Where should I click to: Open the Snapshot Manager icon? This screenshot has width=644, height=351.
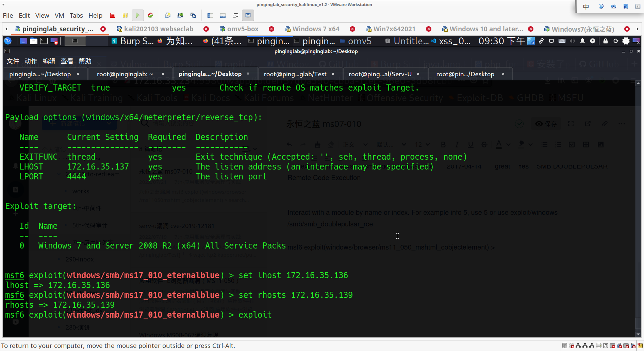pos(193,15)
